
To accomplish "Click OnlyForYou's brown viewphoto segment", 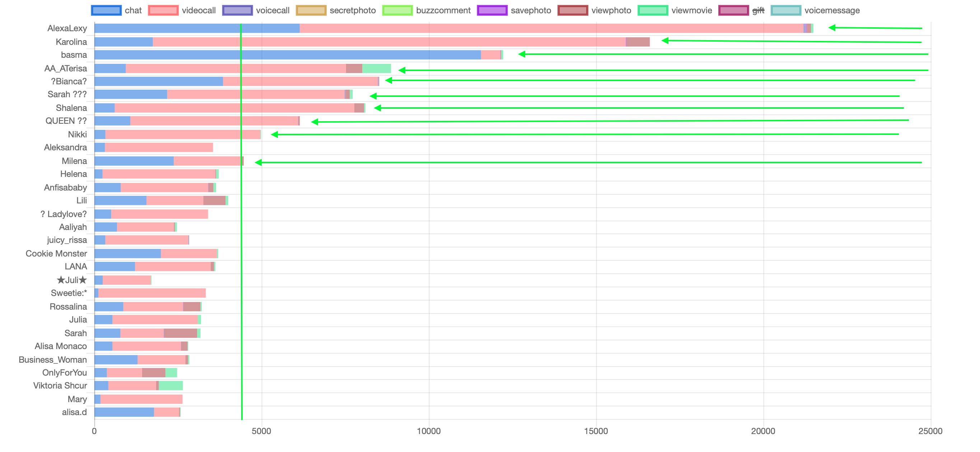I will (154, 373).
